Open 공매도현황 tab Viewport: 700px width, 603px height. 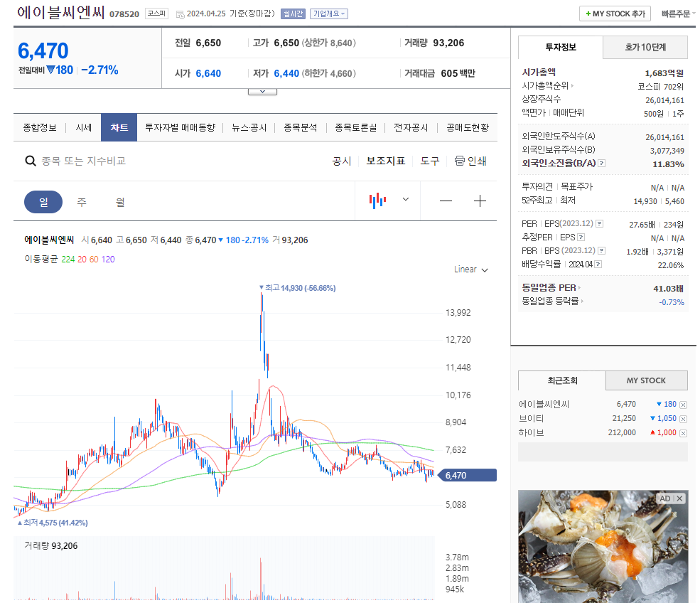(468, 128)
